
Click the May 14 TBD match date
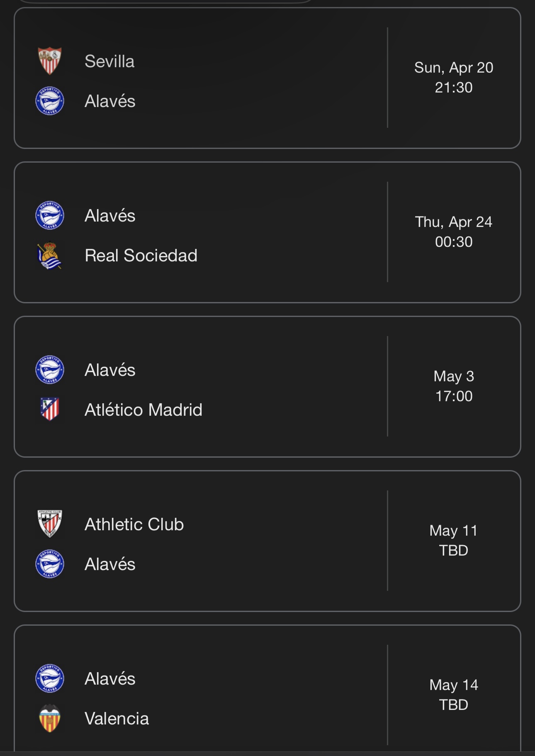click(454, 695)
